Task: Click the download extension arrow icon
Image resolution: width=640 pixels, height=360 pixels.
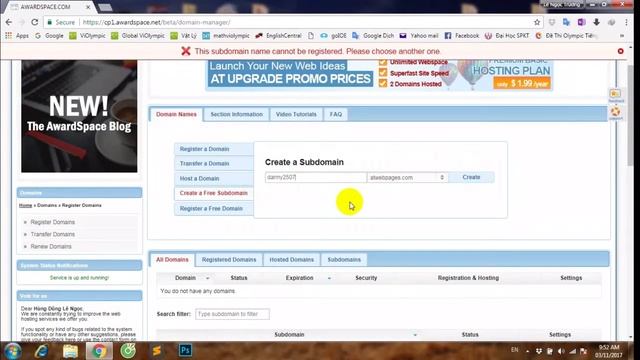Action: (596, 22)
